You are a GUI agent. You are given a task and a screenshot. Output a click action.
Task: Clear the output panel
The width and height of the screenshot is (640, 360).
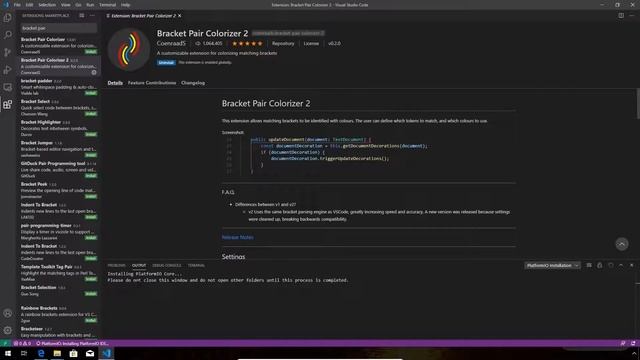pyautogui.click(x=589, y=265)
